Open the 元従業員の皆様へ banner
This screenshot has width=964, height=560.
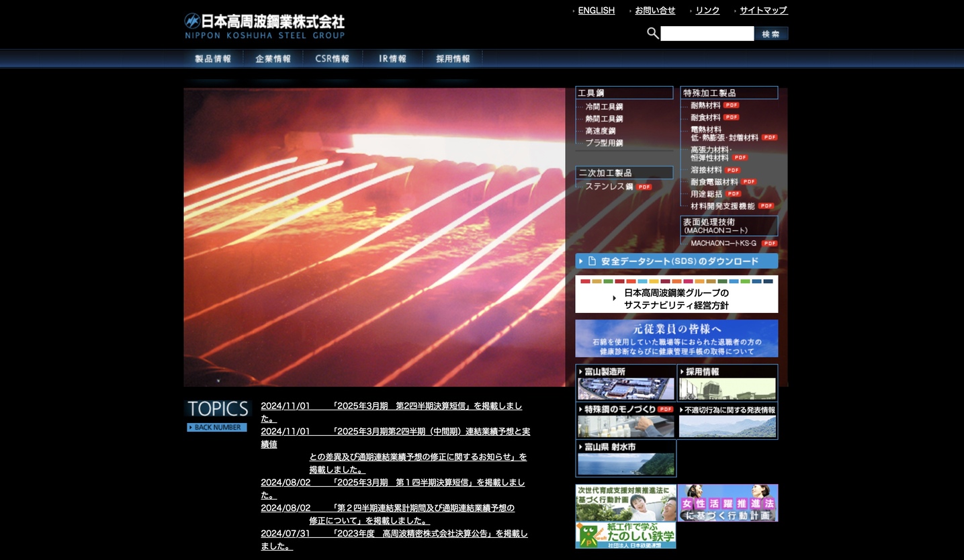pos(676,338)
